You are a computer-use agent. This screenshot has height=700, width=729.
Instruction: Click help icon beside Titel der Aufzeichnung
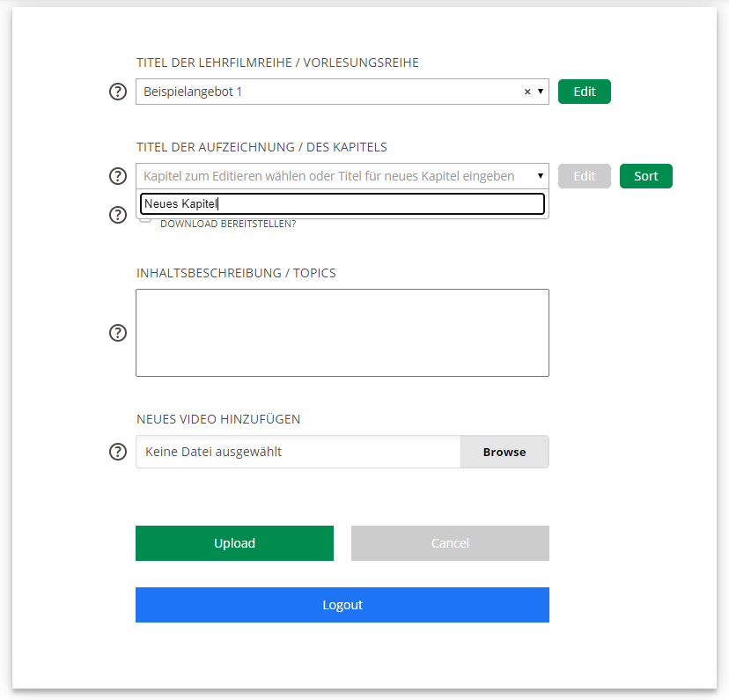click(118, 176)
